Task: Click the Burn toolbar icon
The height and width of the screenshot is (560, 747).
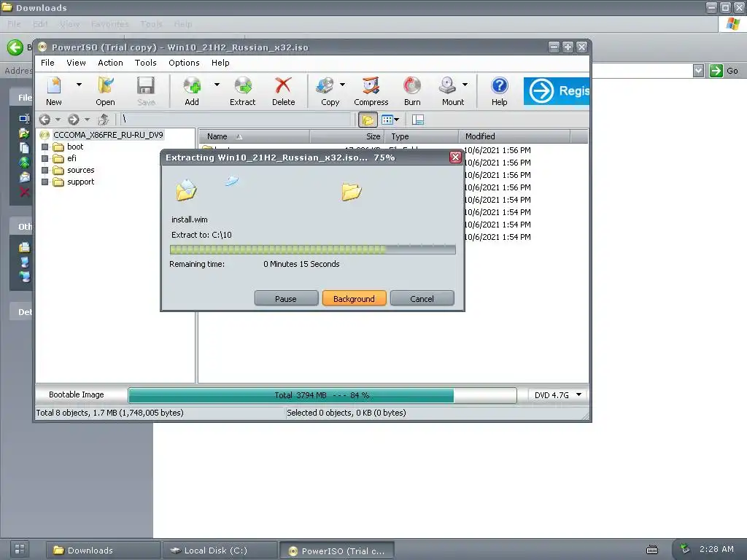Action: pyautogui.click(x=412, y=91)
